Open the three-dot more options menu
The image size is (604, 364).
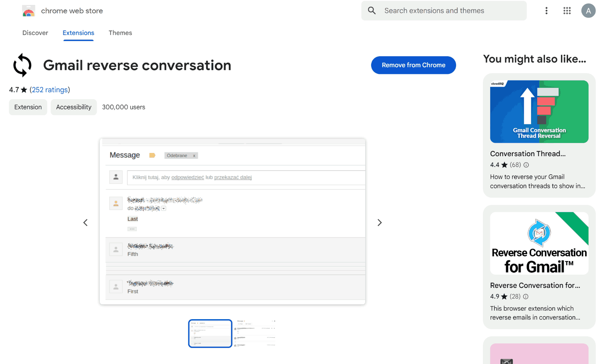[x=546, y=11]
